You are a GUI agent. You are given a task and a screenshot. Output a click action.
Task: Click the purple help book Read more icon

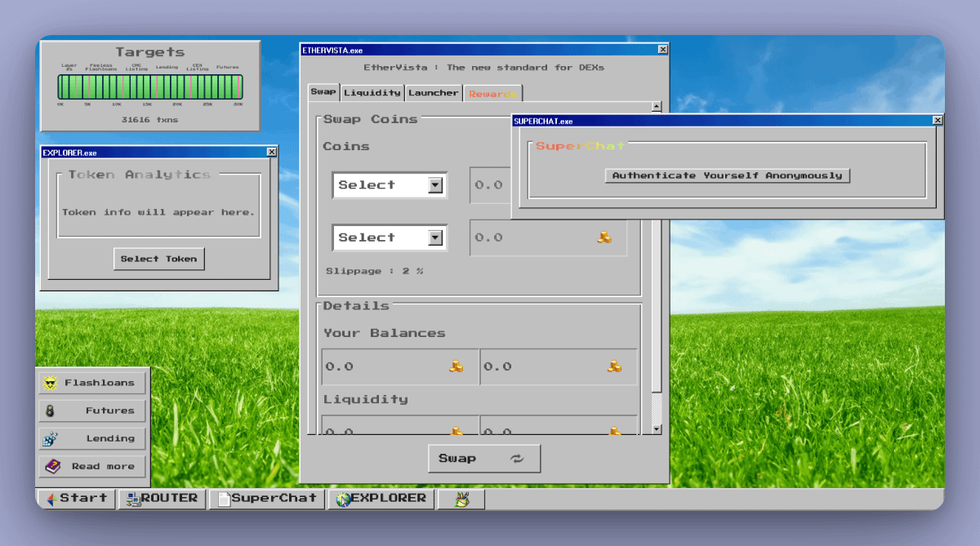point(52,466)
